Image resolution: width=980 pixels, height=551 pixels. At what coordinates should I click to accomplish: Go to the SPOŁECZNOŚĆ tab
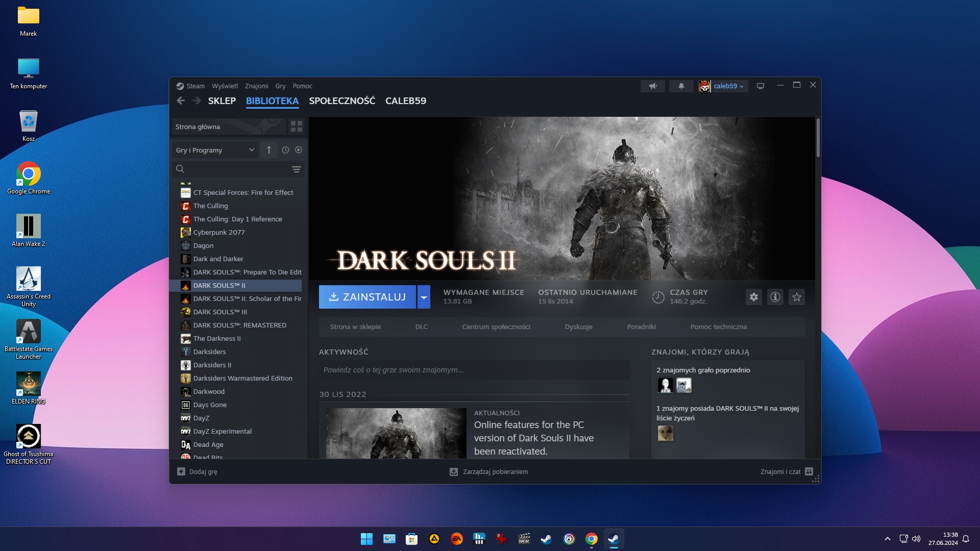pos(342,101)
